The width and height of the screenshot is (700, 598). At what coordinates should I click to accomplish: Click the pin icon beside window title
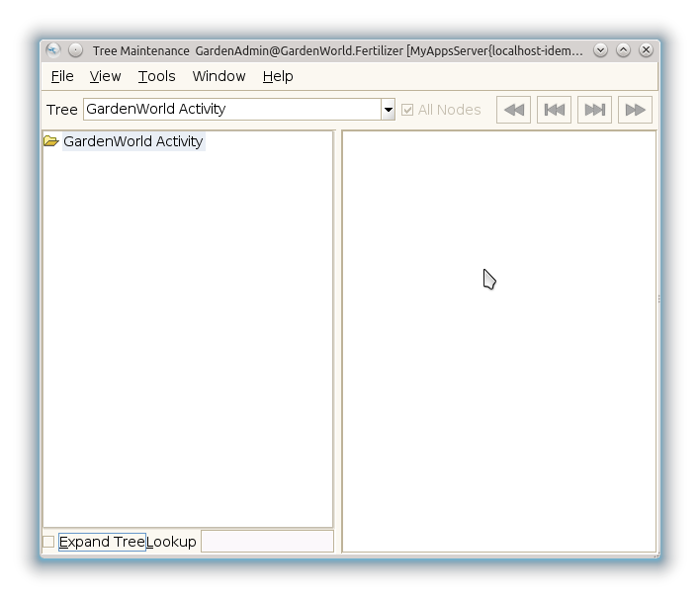[75, 49]
